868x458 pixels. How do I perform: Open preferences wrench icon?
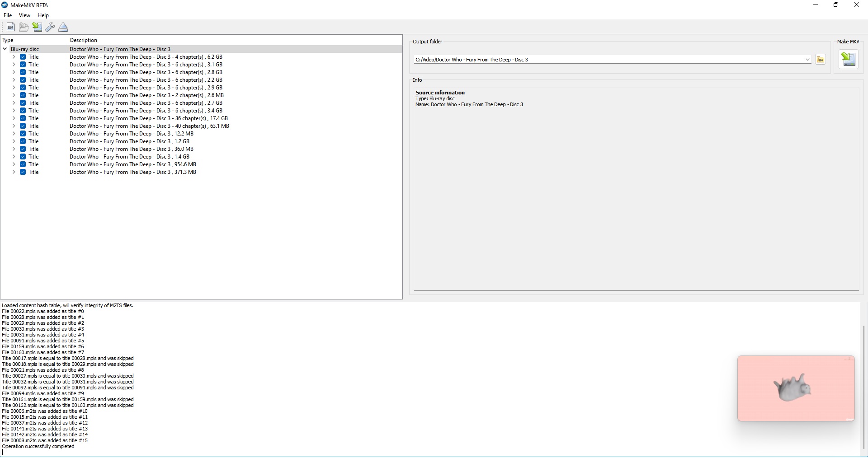tap(50, 27)
